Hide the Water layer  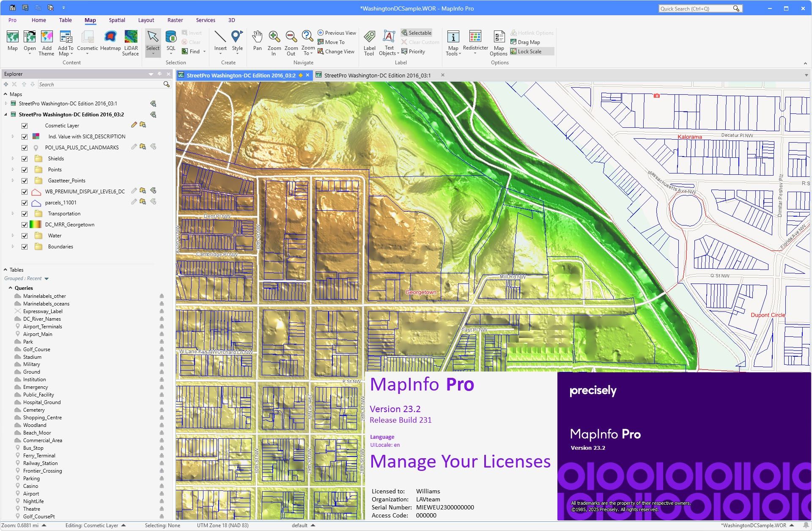pos(25,236)
